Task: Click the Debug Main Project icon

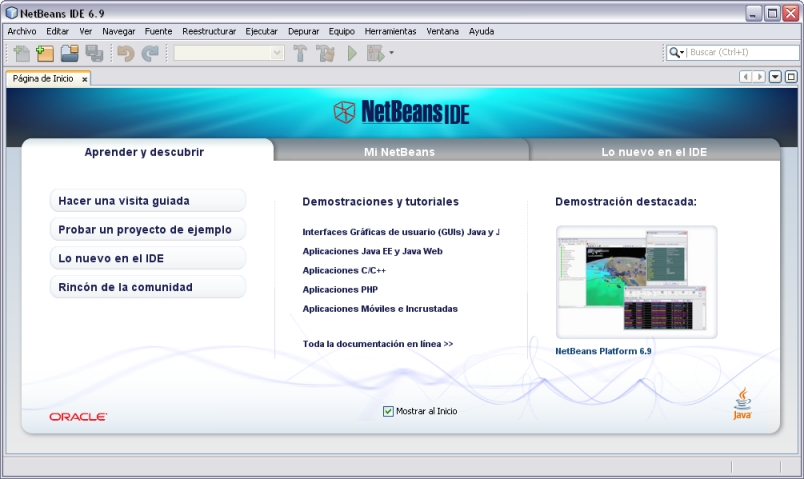Action: coord(375,53)
